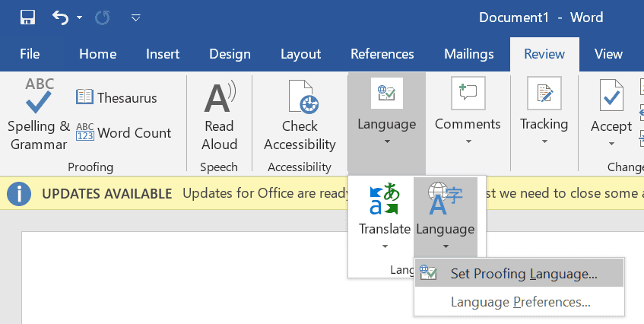Image resolution: width=644 pixels, height=324 pixels.
Task: Switch to the References tab
Action: click(382, 54)
